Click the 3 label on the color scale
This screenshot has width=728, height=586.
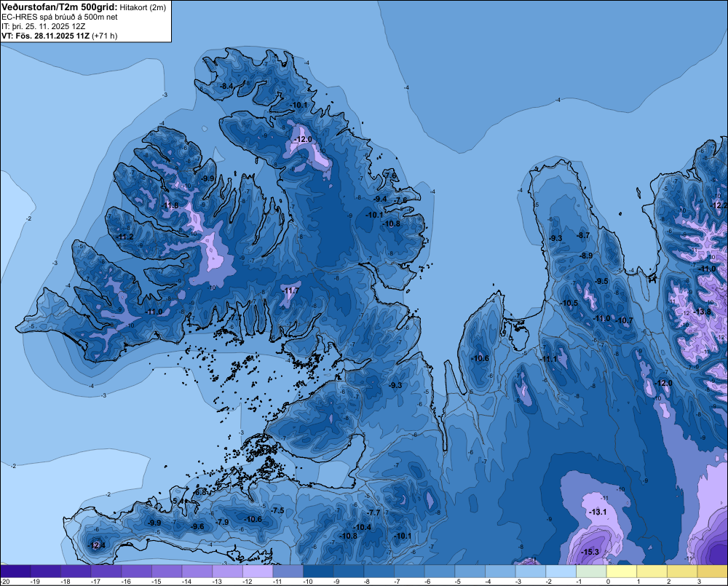point(699,582)
